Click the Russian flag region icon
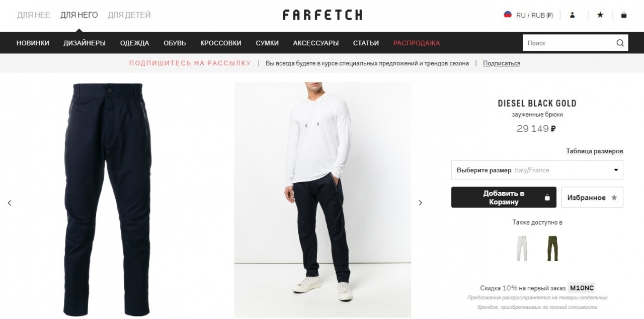644x319 pixels. [508, 15]
